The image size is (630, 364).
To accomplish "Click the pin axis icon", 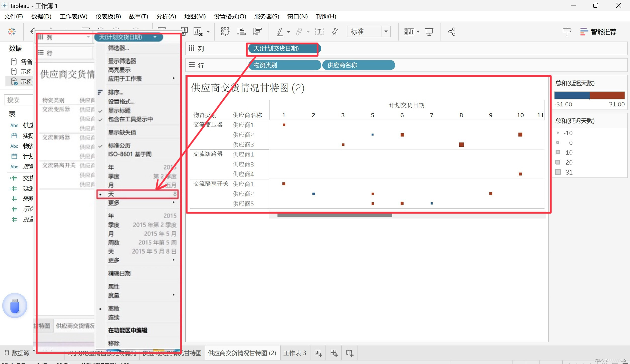I will coord(335,32).
